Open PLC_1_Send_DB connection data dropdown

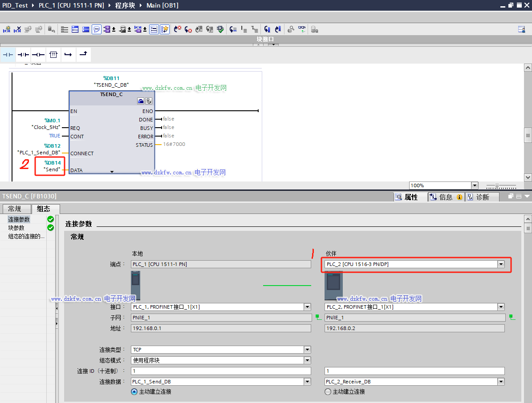pyautogui.click(x=307, y=382)
